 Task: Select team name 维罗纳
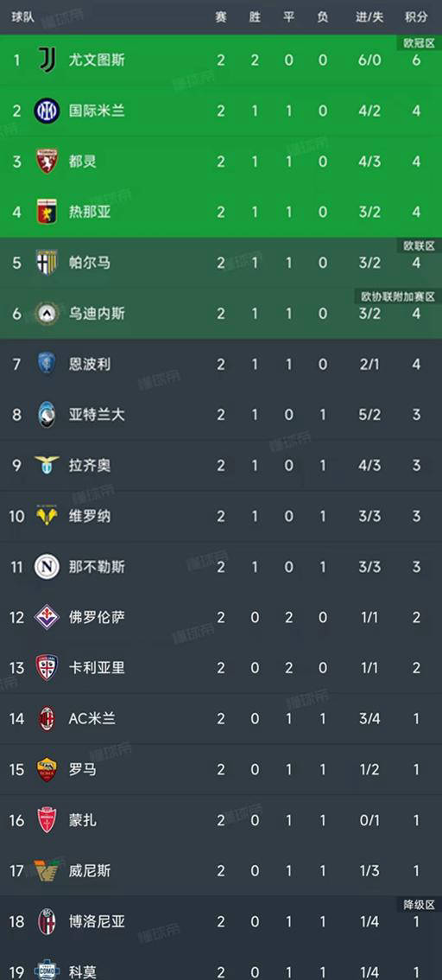89,516
